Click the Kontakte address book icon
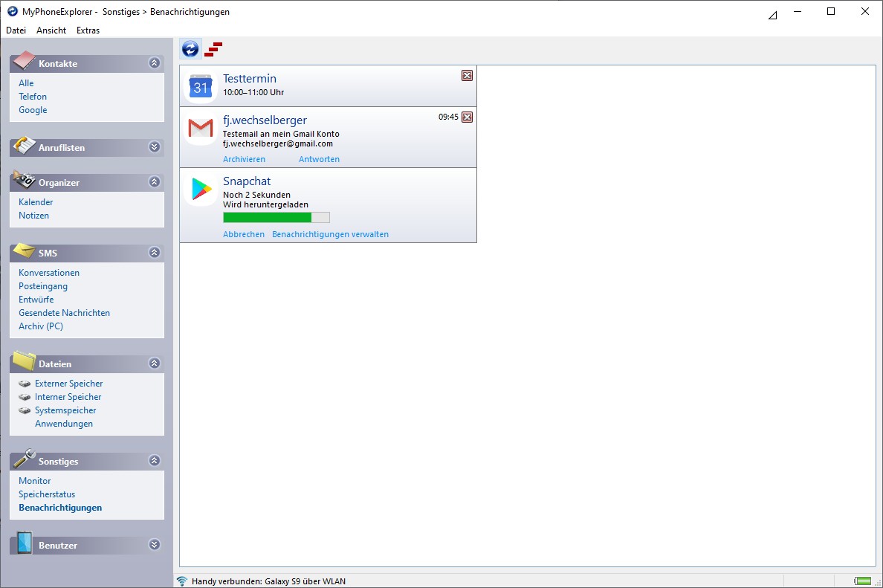This screenshot has height=588, width=883. tap(24, 61)
